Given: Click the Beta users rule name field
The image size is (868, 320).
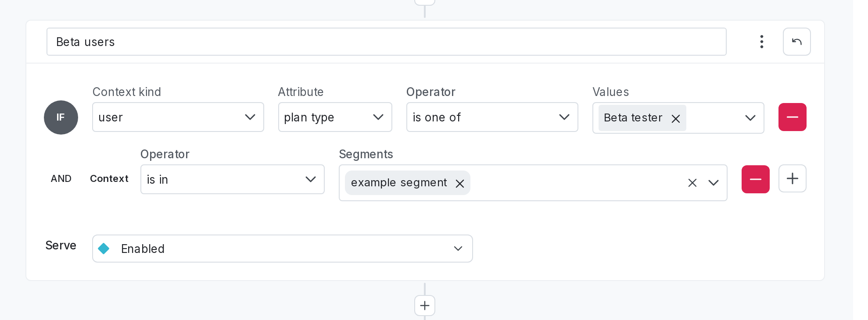Looking at the screenshot, I should (x=387, y=42).
